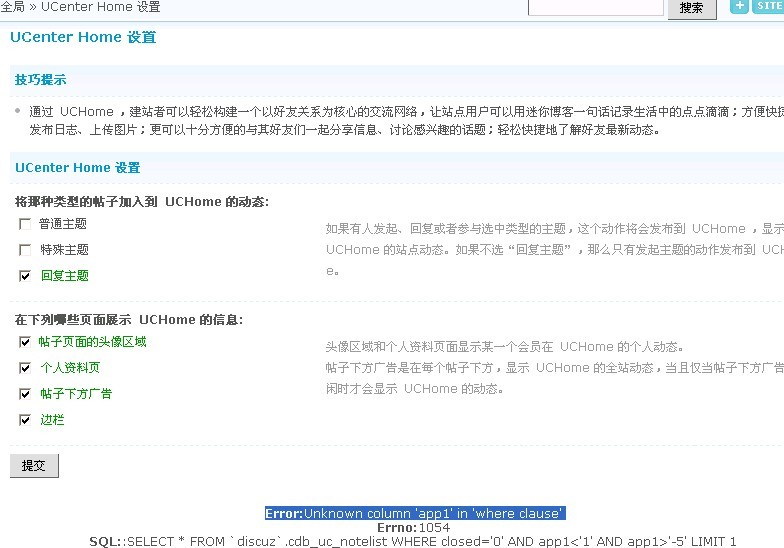Click the SQL SELECT statement line
Image resolution: width=784 pixels, height=548 pixels.
coord(412,542)
